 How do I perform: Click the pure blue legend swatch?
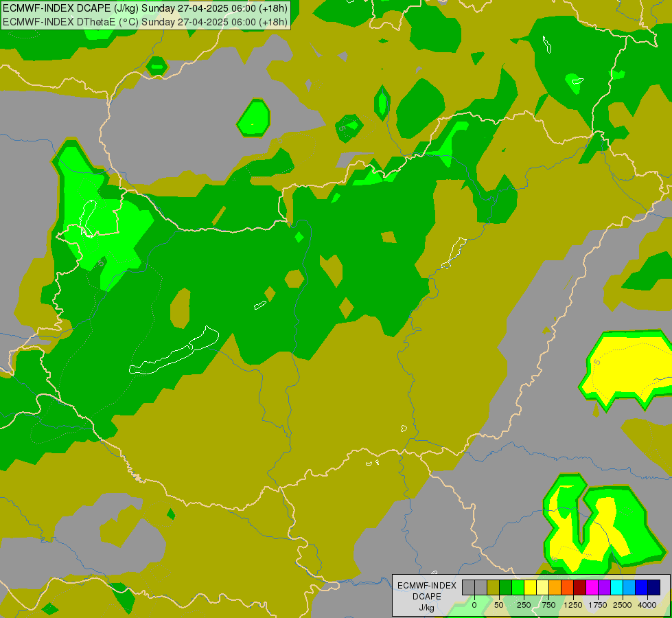coord(642,587)
